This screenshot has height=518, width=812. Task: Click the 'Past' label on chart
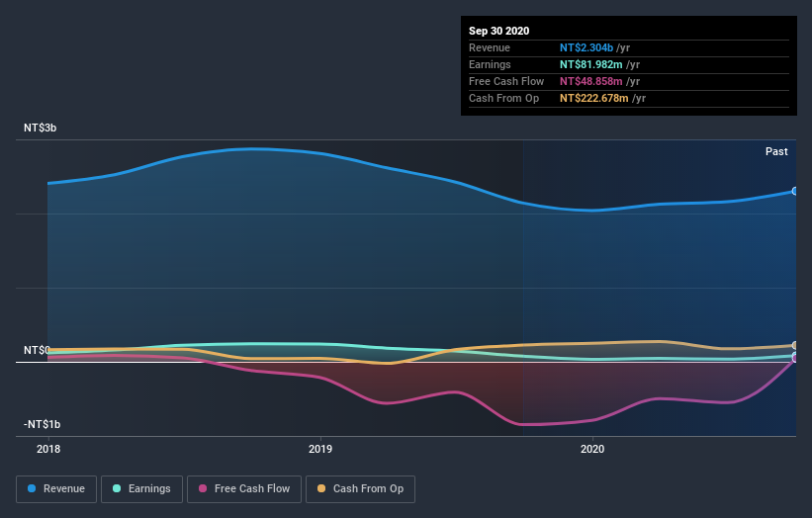pyautogui.click(x=776, y=151)
